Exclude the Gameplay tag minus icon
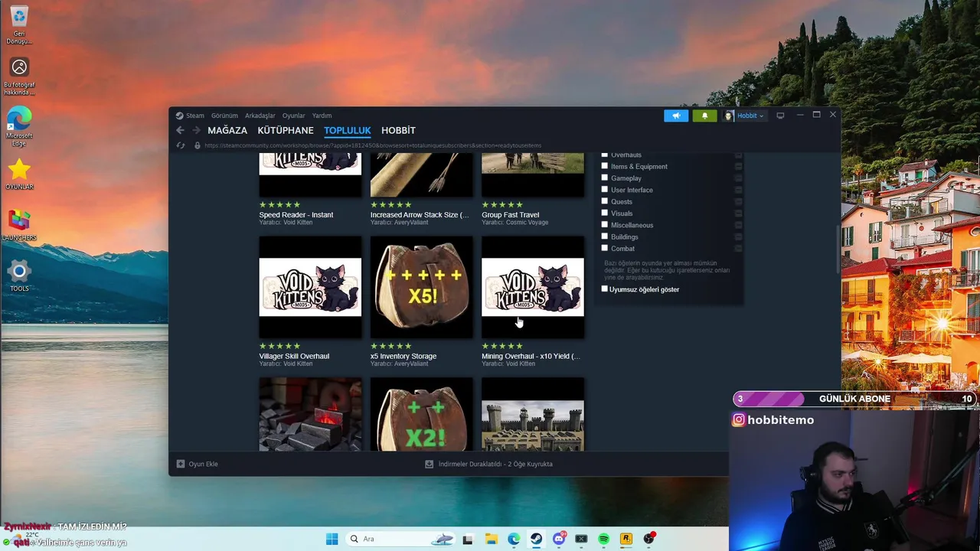The width and height of the screenshot is (980, 551). tap(738, 178)
